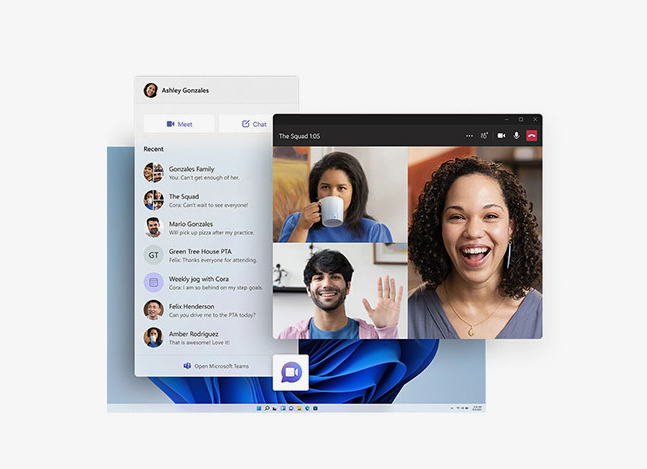Click Gonzales Family group avatar
Screen dimensions: 647x469
tap(153, 172)
